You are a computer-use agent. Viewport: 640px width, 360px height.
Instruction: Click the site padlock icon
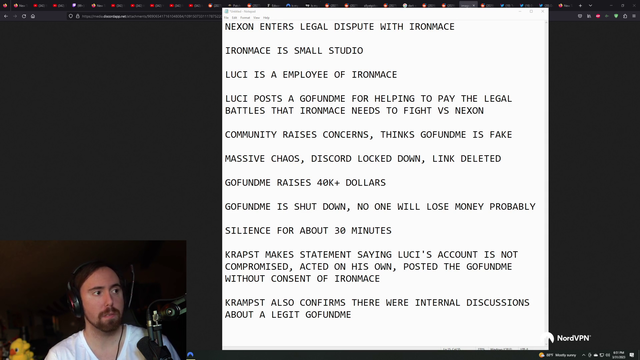coord(78,16)
